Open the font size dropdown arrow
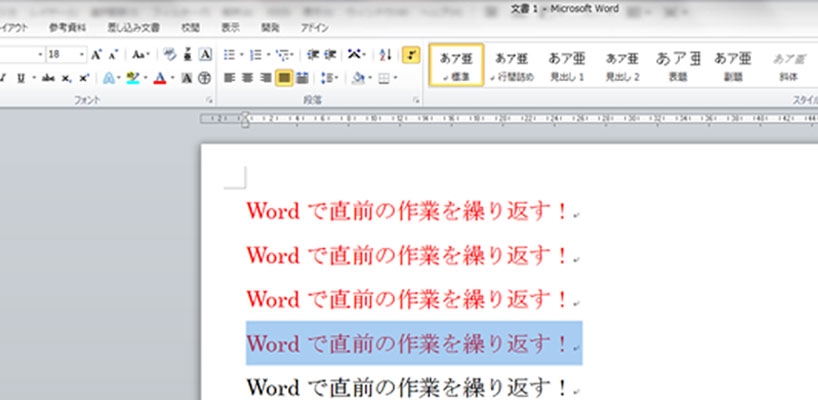Viewport: 818px width, 400px height. tap(82, 54)
